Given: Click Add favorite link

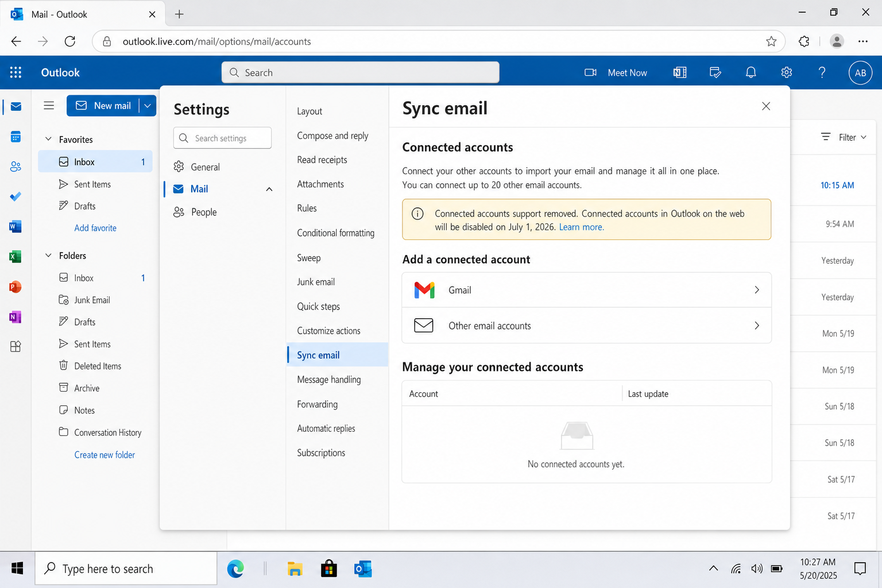Looking at the screenshot, I should coord(95,228).
